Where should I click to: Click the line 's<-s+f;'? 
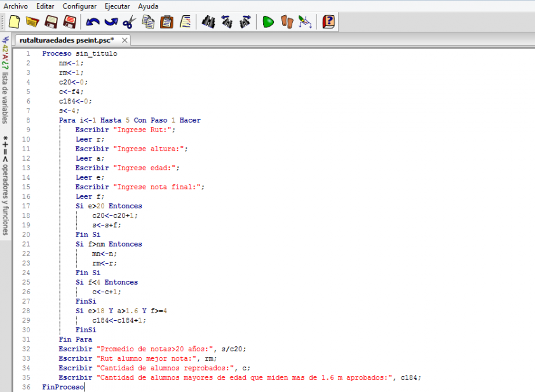[x=107, y=225]
